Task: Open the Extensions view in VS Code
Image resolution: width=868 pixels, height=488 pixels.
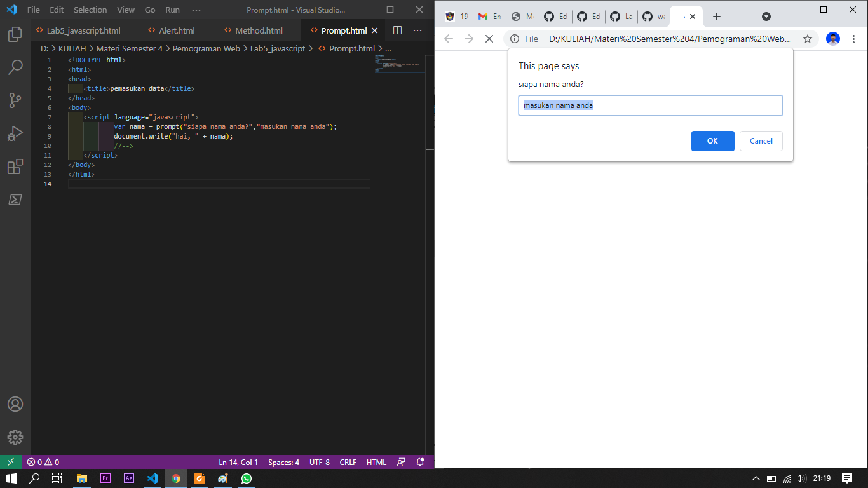Action: coord(15,166)
